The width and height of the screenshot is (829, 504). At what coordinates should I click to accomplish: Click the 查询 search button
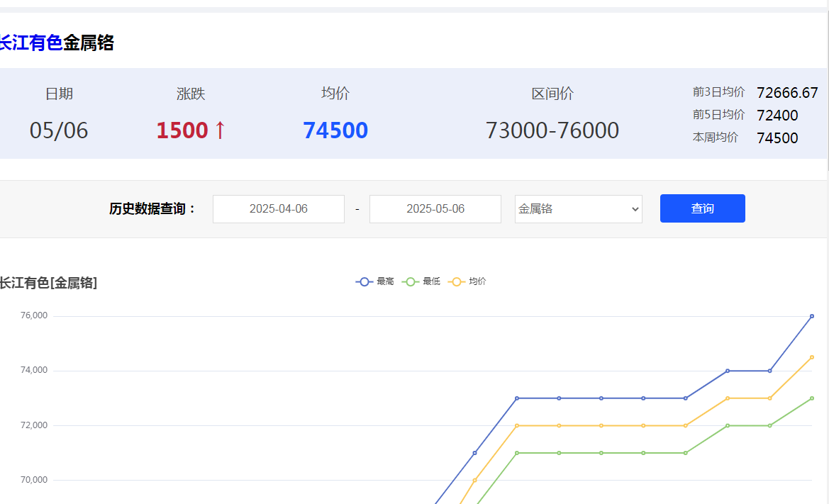point(702,208)
